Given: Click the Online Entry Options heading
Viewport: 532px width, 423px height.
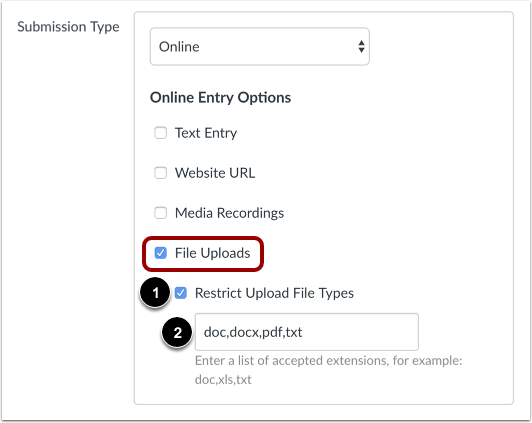Looking at the screenshot, I should [221, 98].
